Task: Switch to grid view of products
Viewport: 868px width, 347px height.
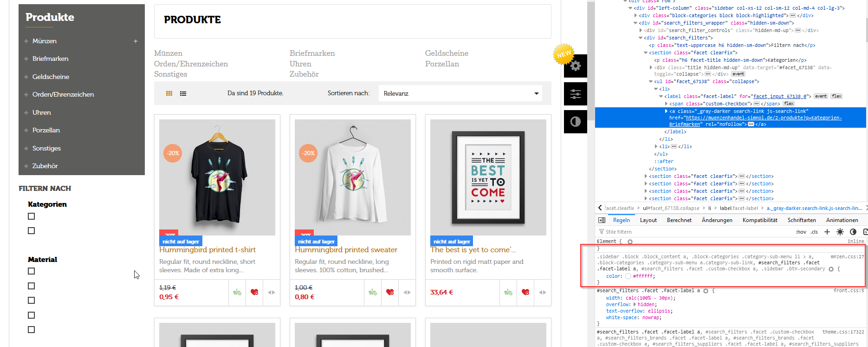Action: pos(169,93)
